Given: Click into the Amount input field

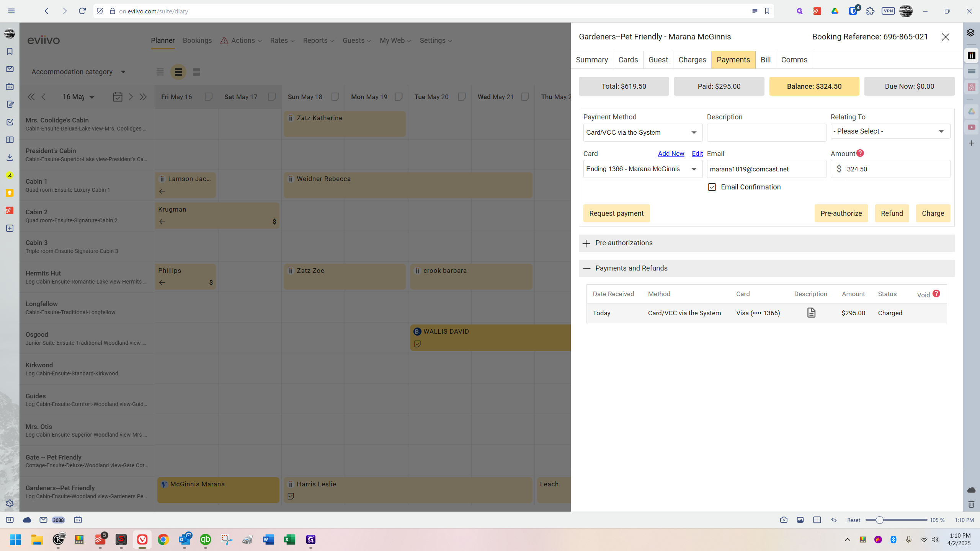Looking at the screenshot, I should point(890,169).
